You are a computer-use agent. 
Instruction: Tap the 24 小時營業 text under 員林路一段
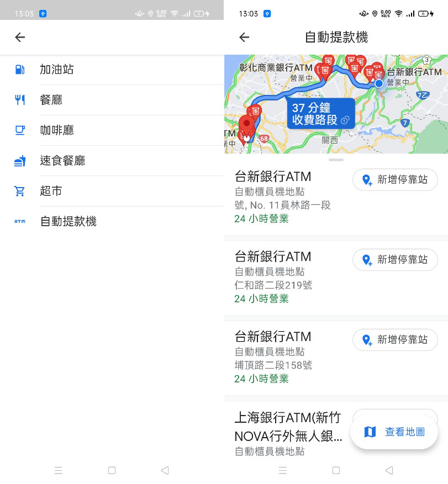click(261, 219)
